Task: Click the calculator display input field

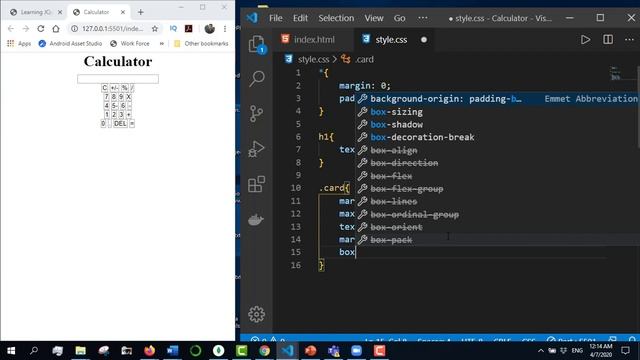Action: [x=118, y=79]
